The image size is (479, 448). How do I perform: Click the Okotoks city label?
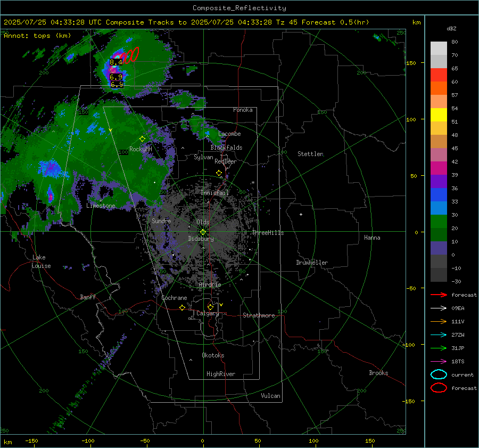tap(213, 355)
